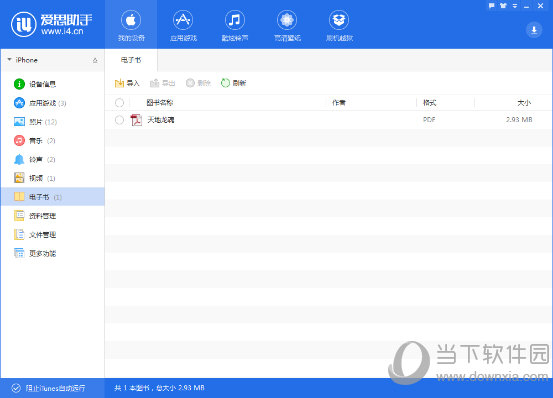This screenshot has width=553, height=398.
Task: Click the feedback flag icon in title bar
Action: click(x=492, y=6)
